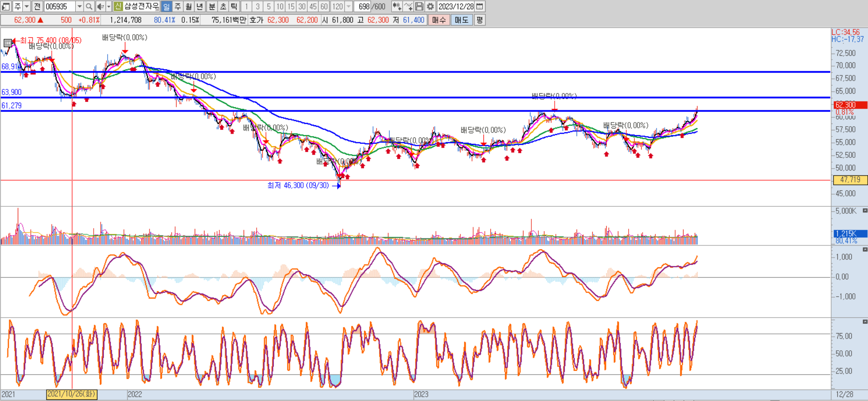The height and width of the screenshot is (401, 868).
Task: Click the 매수 buy button
Action: tap(439, 20)
